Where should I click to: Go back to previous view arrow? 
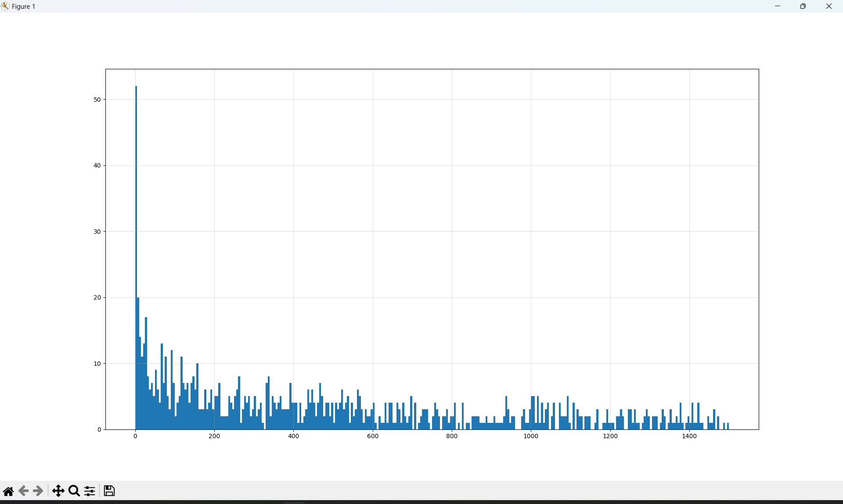(23, 491)
